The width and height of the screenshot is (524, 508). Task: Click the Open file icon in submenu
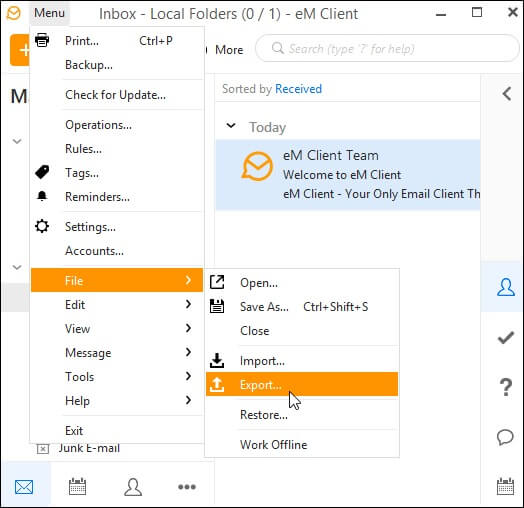[217, 282]
